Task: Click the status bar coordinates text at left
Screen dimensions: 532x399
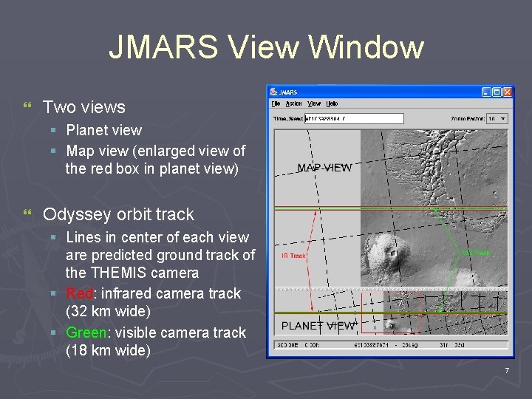Action: coord(299,345)
